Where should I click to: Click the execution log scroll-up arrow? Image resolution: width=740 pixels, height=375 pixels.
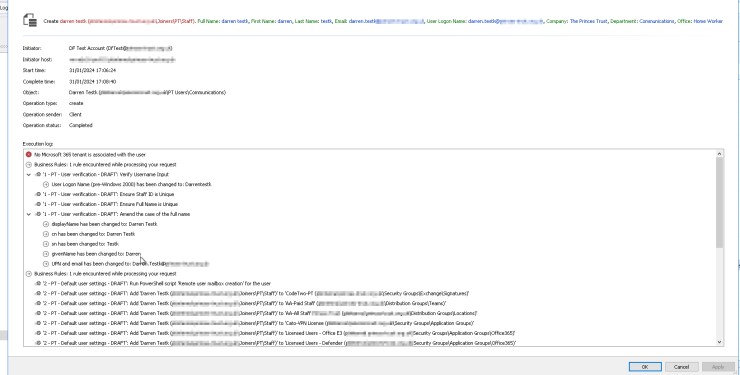(x=719, y=154)
